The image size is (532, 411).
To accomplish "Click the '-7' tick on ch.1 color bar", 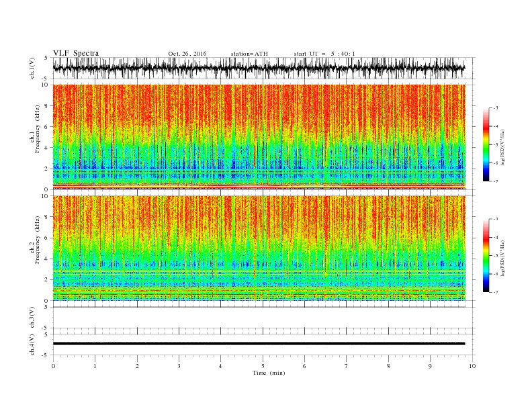I will point(495,181).
